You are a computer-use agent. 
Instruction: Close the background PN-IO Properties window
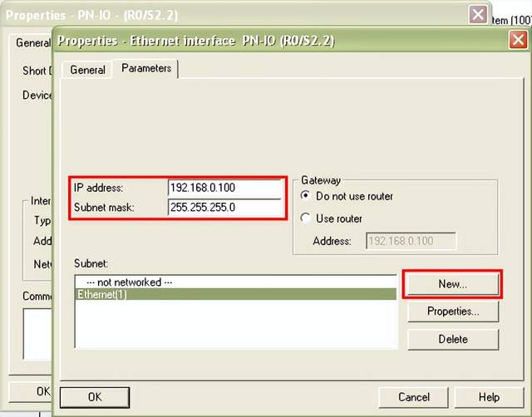478,15
